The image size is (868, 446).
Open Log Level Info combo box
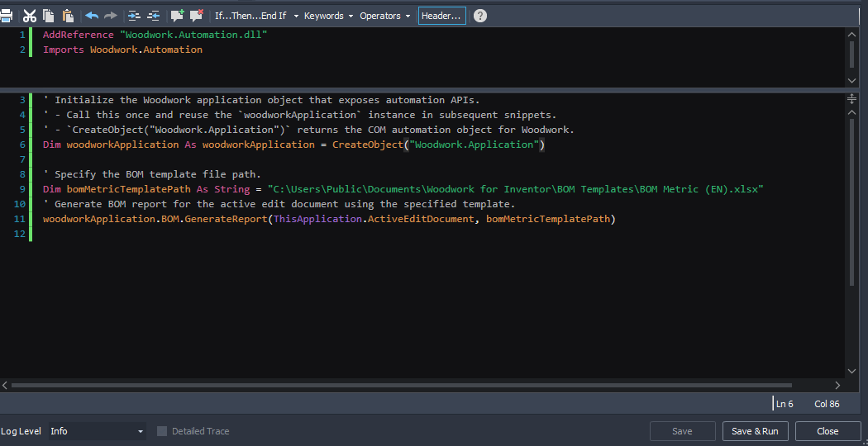coord(97,431)
